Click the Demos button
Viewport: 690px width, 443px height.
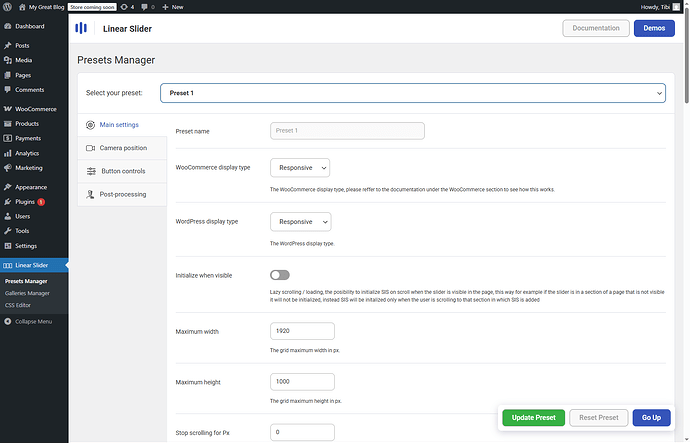click(x=654, y=28)
